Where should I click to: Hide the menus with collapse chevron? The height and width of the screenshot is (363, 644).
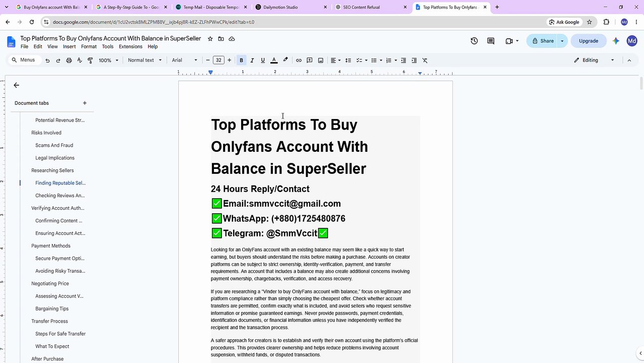click(x=629, y=60)
